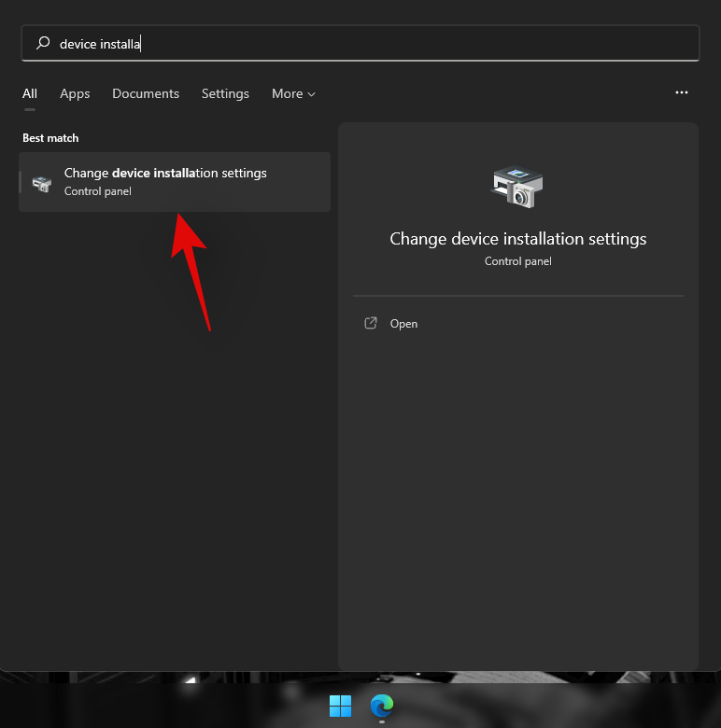Open the Windows Start menu from taskbar
This screenshot has height=728, width=721.
340,706
